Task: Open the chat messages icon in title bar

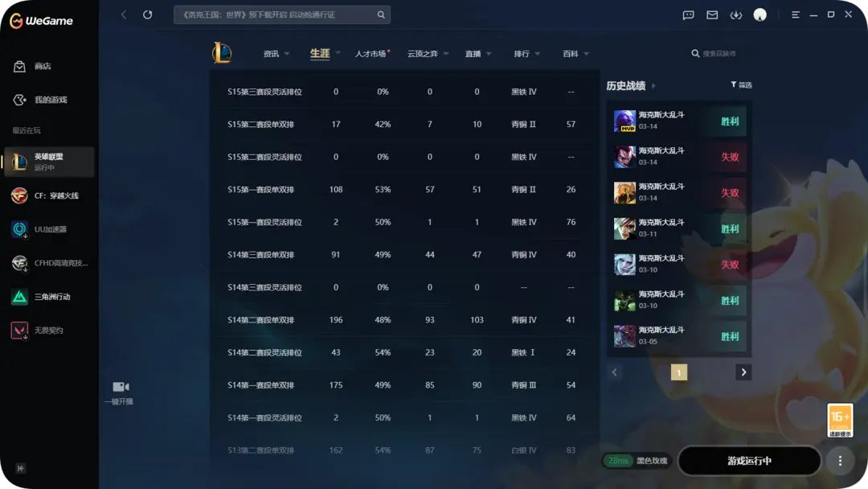Action: [x=688, y=15]
